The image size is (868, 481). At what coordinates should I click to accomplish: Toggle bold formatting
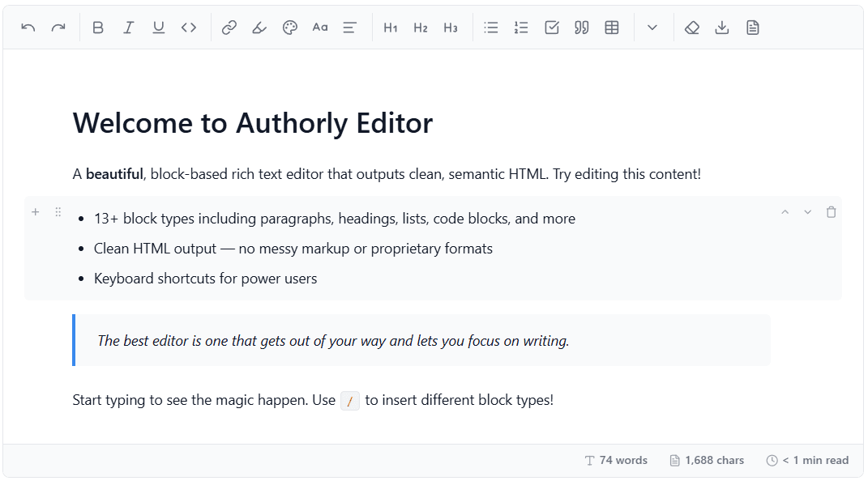click(98, 28)
